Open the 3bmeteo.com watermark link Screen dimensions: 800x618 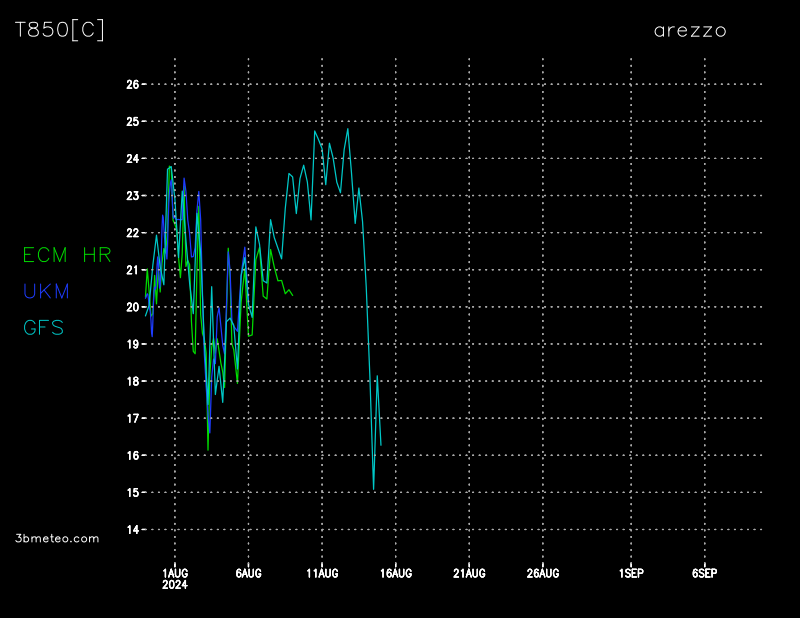pyautogui.click(x=57, y=538)
